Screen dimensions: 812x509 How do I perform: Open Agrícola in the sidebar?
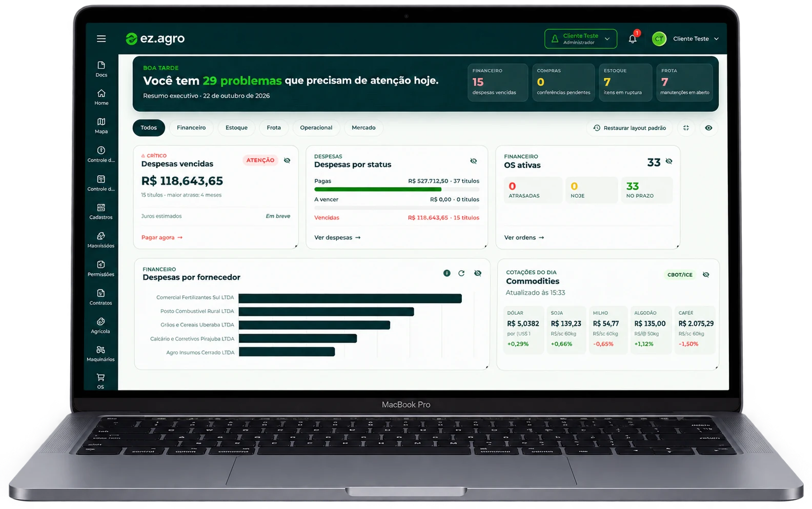(101, 325)
